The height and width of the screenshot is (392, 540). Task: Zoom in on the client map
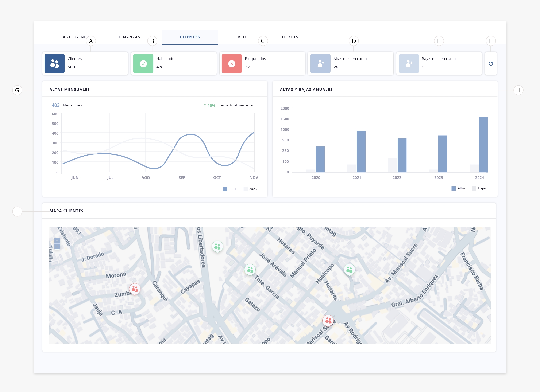click(x=57, y=241)
